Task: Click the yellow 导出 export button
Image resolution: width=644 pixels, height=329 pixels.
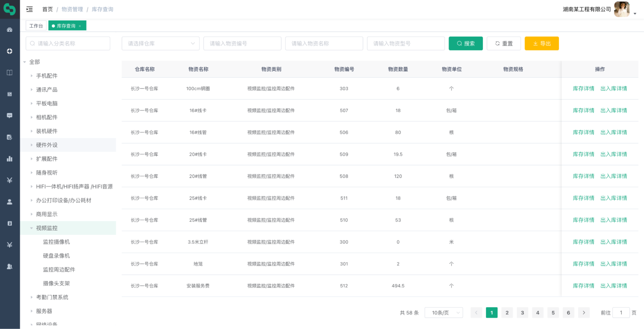Action: (542, 44)
